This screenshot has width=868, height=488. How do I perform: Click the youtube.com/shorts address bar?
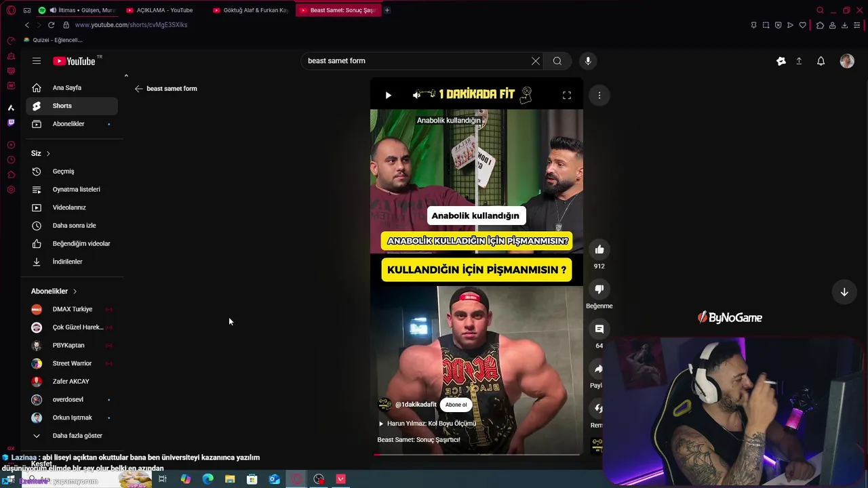(x=131, y=25)
